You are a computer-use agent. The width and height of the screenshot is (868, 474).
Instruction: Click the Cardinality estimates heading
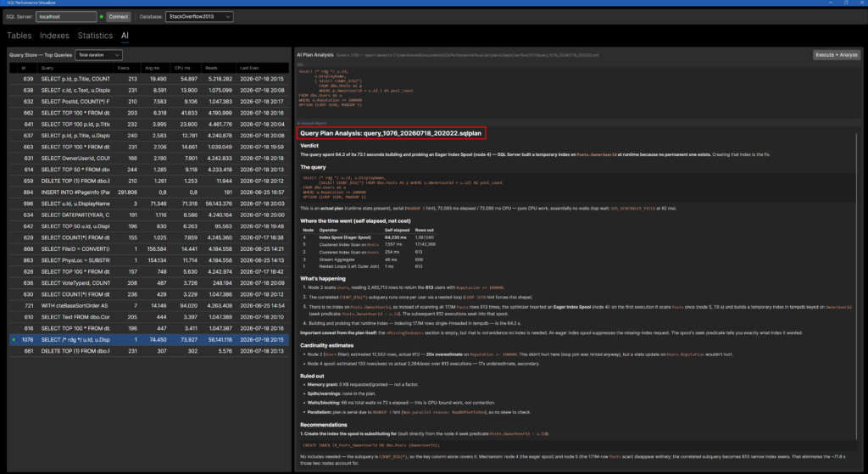327,345
